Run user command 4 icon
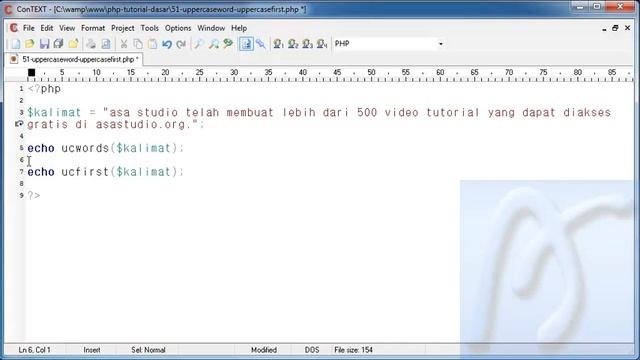The image size is (640, 360). point(322,44)
